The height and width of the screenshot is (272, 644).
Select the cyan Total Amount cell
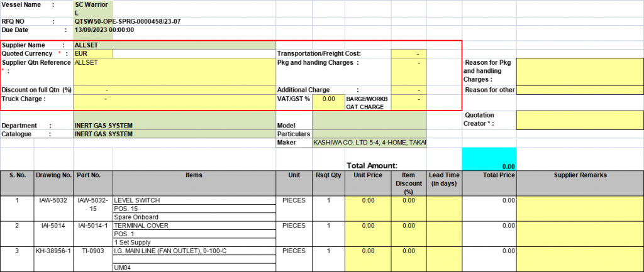[x=489, y=158]
